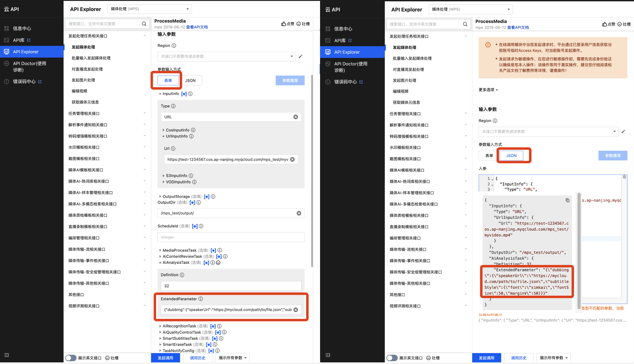Clear the OutputDir /mps_test/output/ field
634x364 pixels.
[x=299, y=213]
